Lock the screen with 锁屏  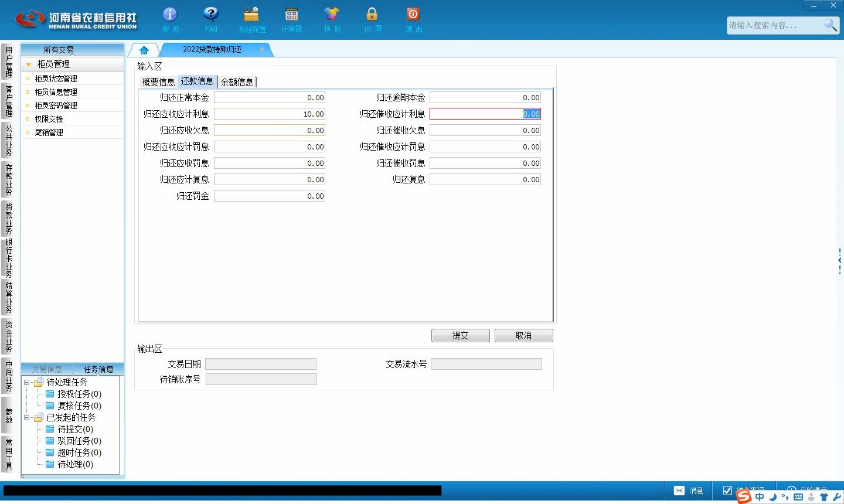(x=372, y=15)
